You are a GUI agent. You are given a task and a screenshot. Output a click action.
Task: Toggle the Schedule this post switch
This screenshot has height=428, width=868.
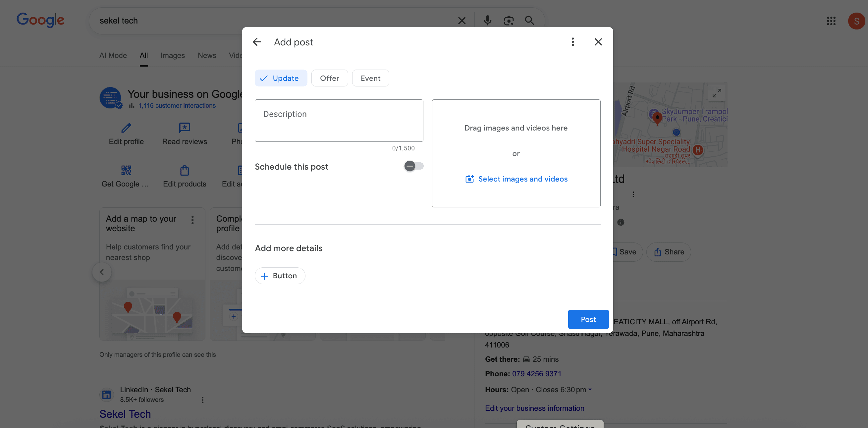pos(413,166)
